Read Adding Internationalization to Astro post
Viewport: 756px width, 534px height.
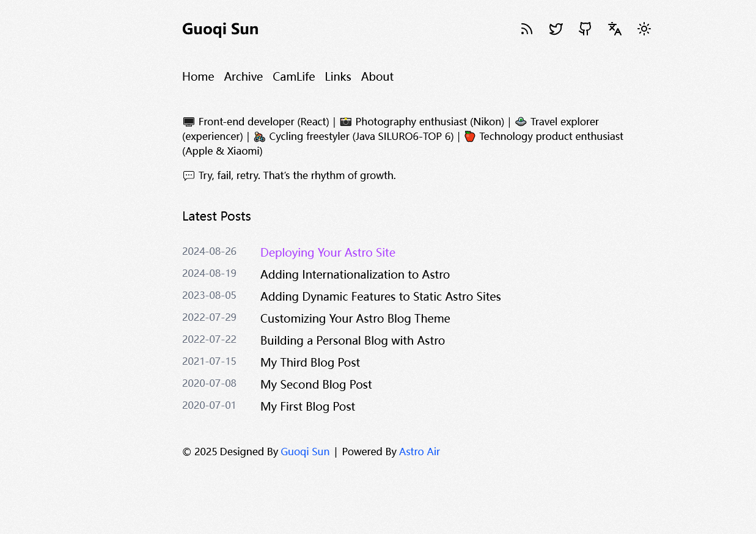[x=354, y=274]
